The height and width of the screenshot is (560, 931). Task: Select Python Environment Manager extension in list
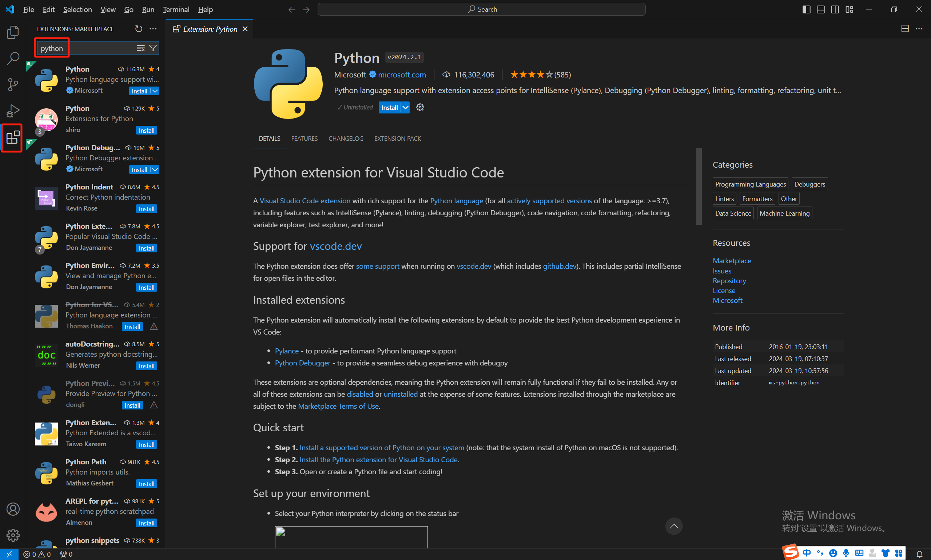[96, 276]
